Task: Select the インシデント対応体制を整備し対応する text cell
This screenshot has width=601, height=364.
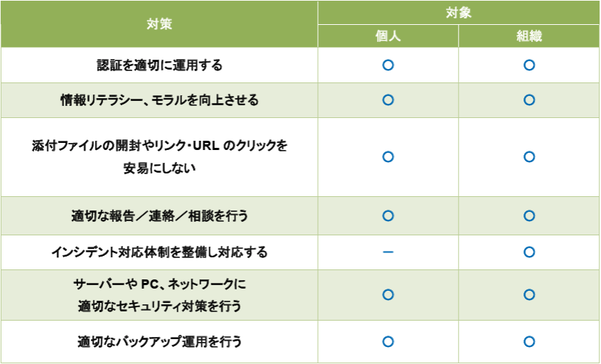Action: coord(159,252)
